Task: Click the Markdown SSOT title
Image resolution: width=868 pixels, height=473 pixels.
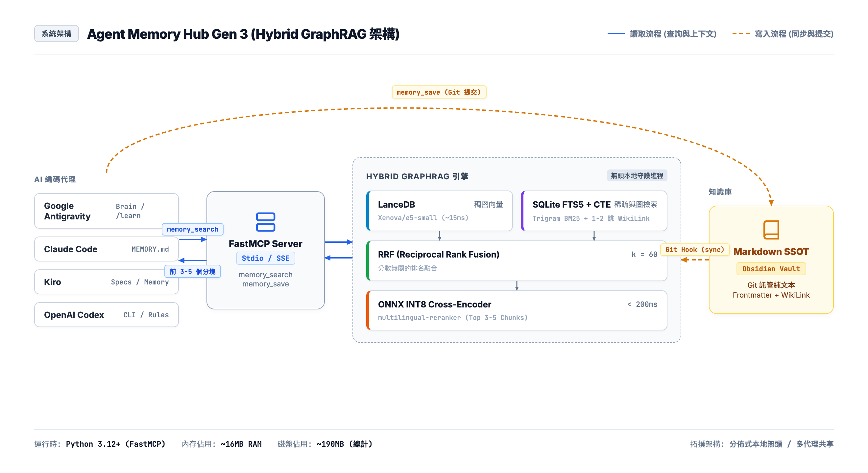Action: click(x=771, y=252)
